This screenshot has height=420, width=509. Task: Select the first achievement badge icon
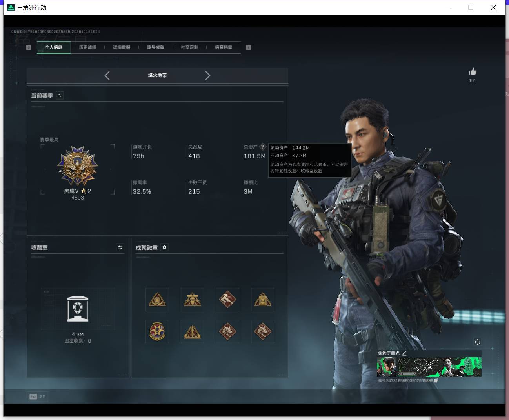157,300
